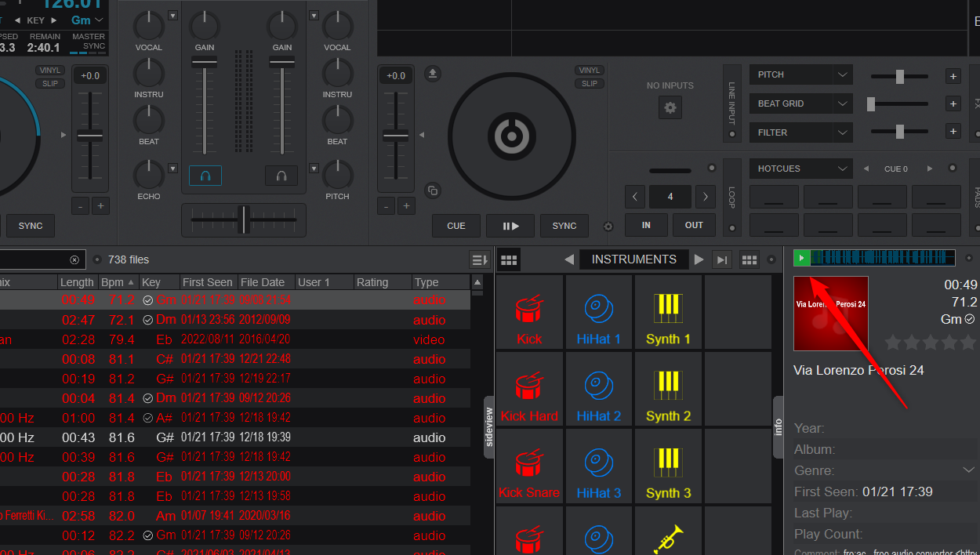Screen dimensions: 980x555
Task: Open dropdown arrow beside left VOCAL knob
Action: (x=172, y=15)
